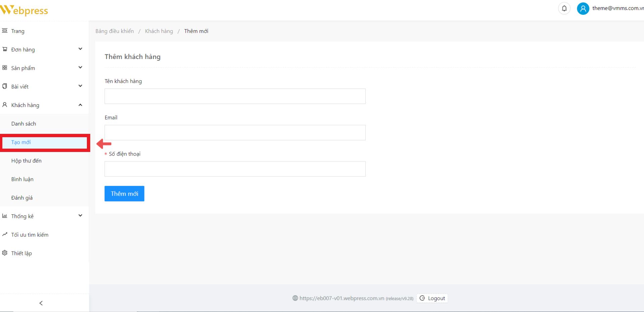Open the Đánh giá submenu item
This screenshot has height=312, width=644.
(22, 198)
